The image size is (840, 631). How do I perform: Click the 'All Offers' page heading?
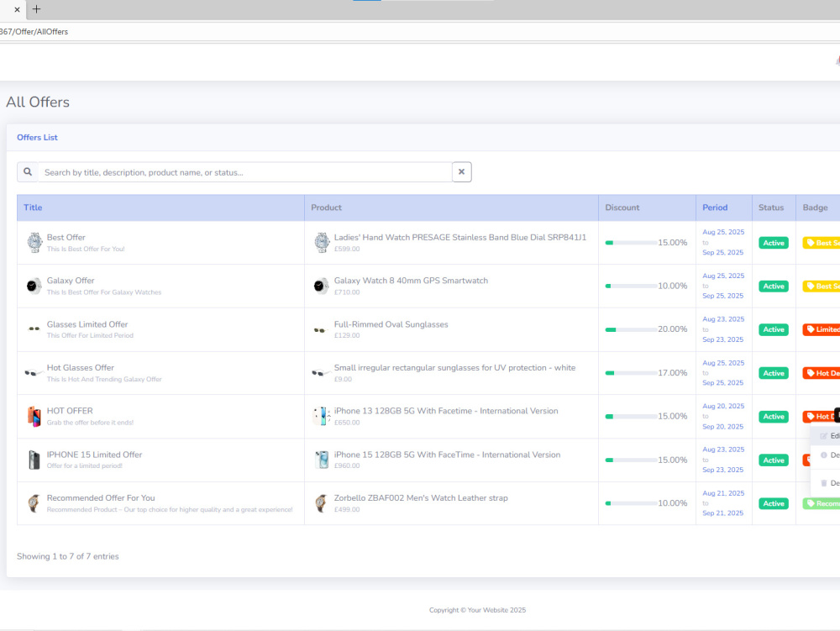click(x=38, y=102)
